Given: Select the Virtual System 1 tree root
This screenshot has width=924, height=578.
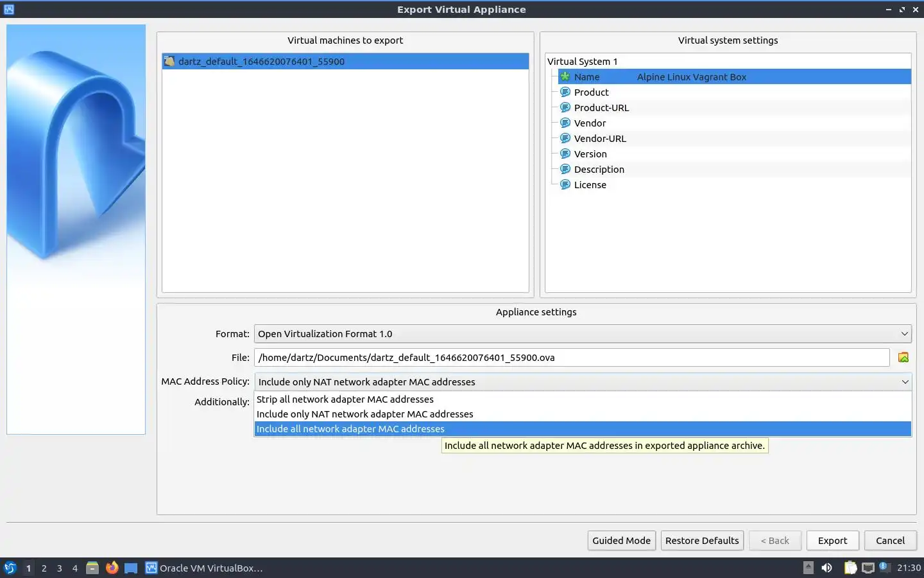Looking at the screenshot, I should click(582, 62).
